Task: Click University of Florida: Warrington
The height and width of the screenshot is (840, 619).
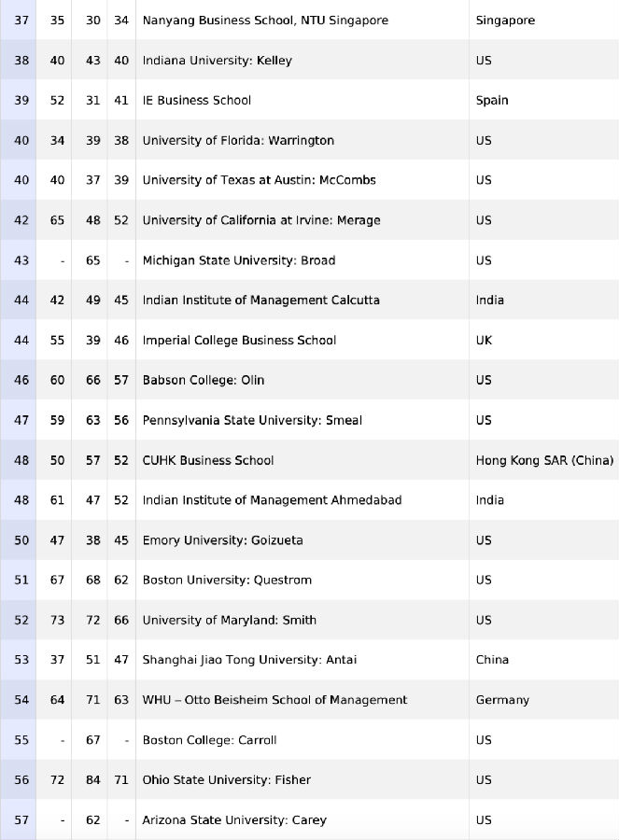Action: [238, 140]
